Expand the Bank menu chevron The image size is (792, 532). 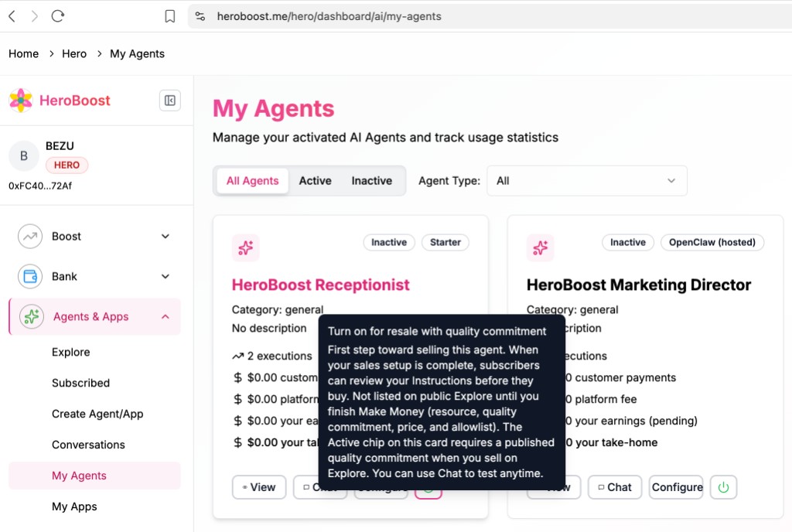166,277
